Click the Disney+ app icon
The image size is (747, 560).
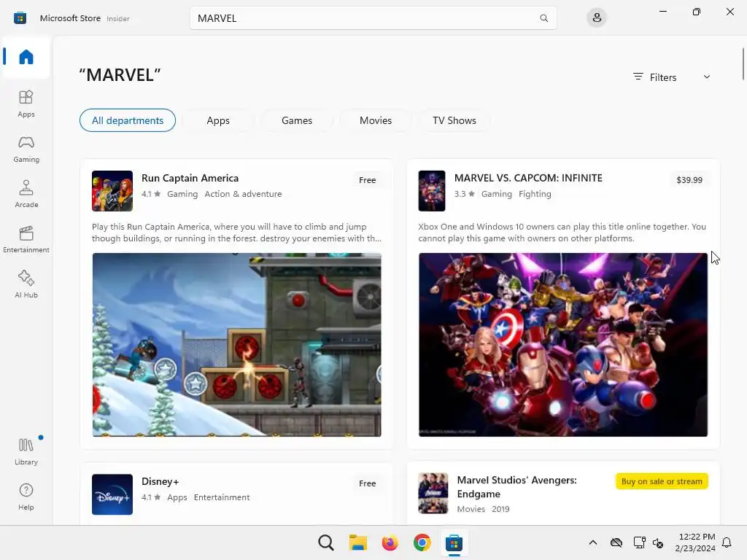coord(112,494)
